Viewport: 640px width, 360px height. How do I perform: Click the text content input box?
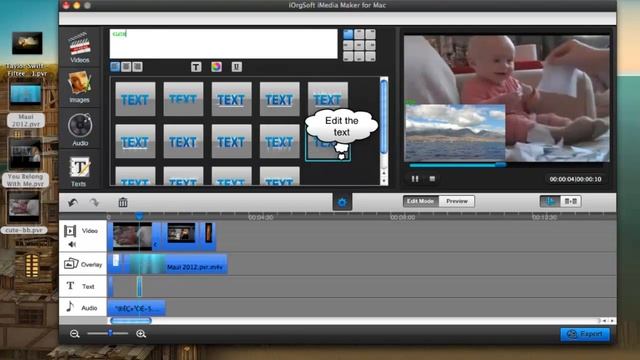tap(223, 44)
